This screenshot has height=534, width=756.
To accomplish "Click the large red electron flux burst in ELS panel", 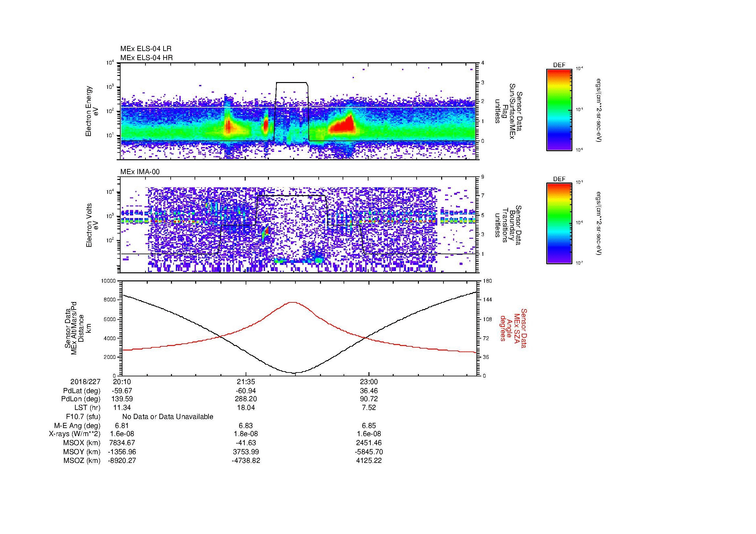I will tap(342, 125).
